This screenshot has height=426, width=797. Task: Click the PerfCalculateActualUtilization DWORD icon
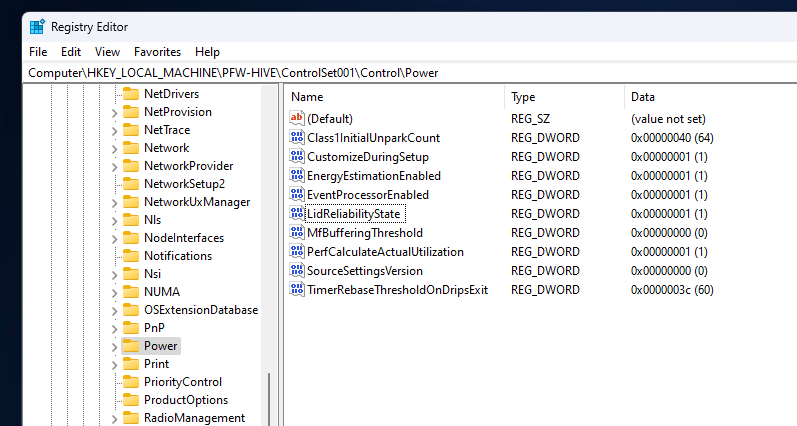(x=297, y=252)
